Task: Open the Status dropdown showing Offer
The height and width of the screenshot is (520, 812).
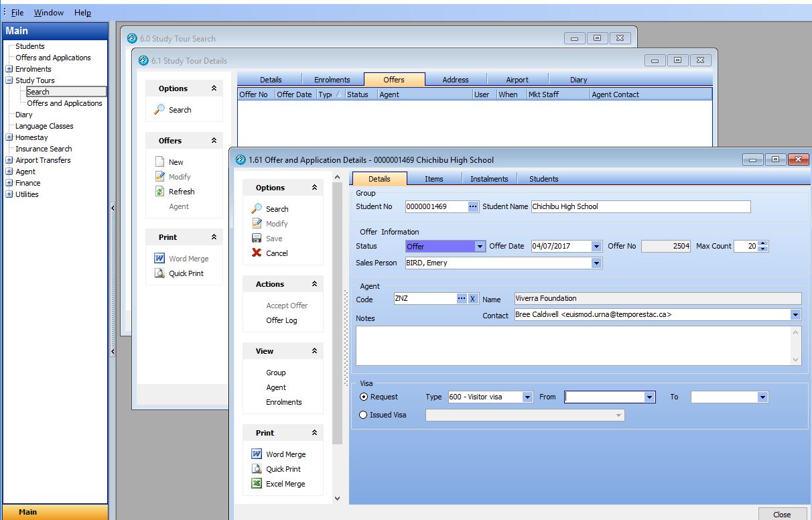Action: [480, 247]
